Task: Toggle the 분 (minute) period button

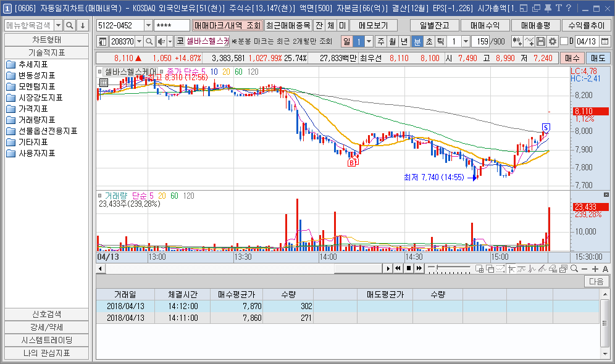Action: click(x=417, y=41)
